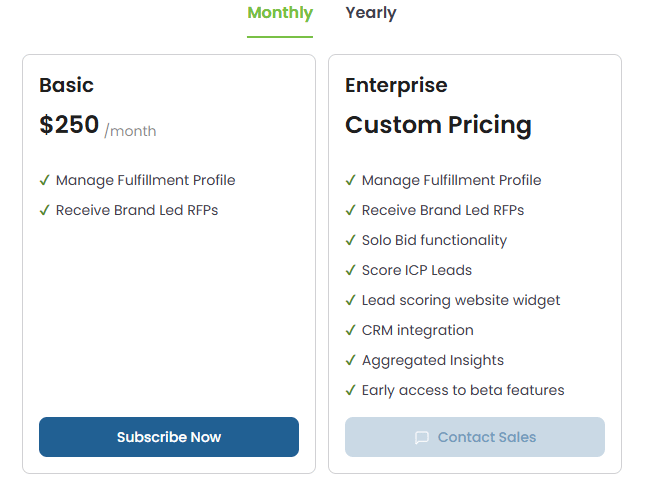
Task: Click checkmark next to Solo Bid functionality
Action: 351,241
